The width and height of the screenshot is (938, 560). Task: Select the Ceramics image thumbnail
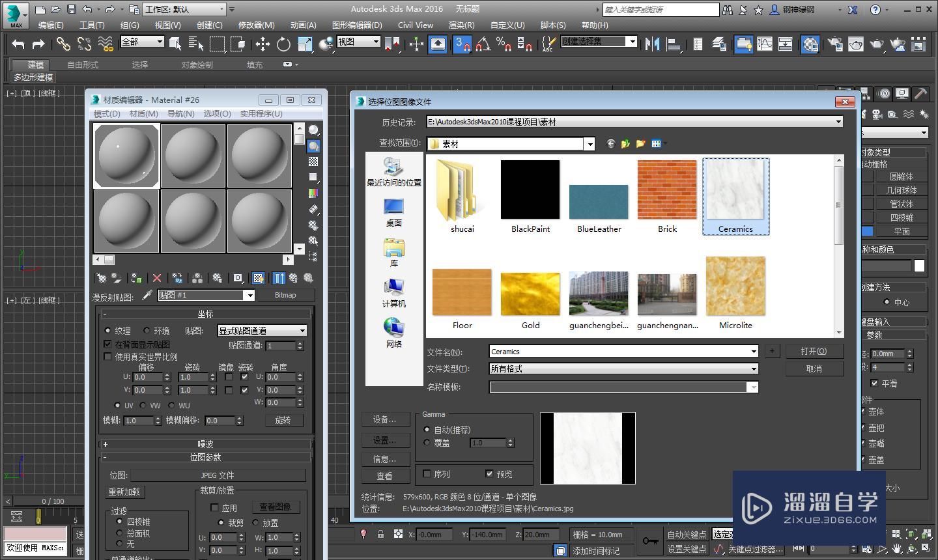tap(735, 195)
